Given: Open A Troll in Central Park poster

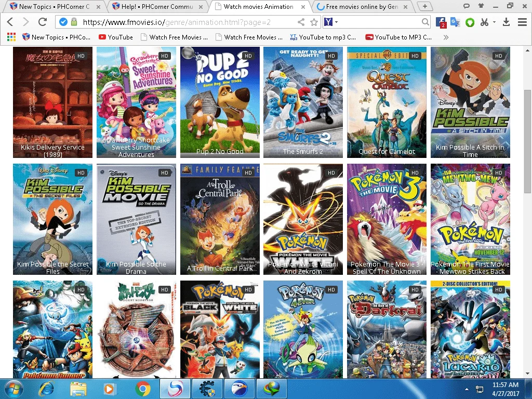Looking at the screenshot, I should pyautogui.click(x=220, y=219).
